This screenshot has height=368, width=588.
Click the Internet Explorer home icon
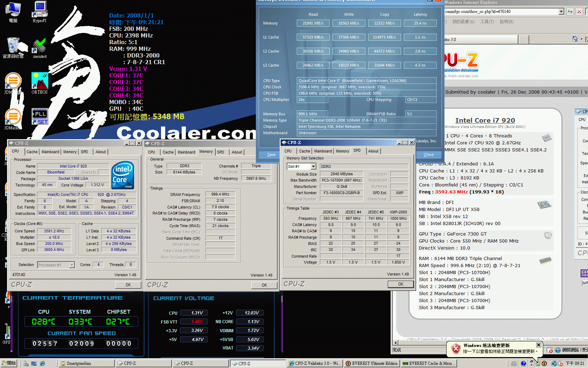[575, 39]
